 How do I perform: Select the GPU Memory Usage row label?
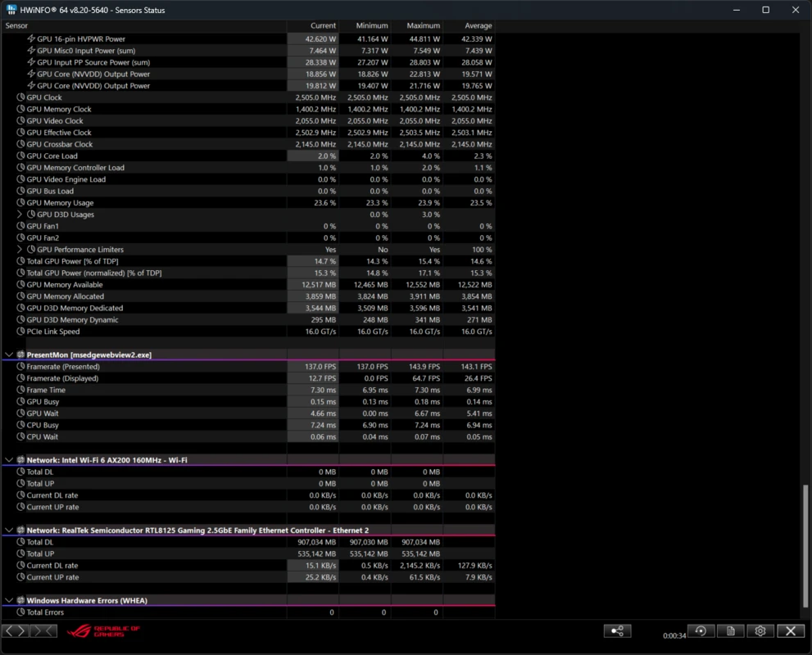[60, 203]
